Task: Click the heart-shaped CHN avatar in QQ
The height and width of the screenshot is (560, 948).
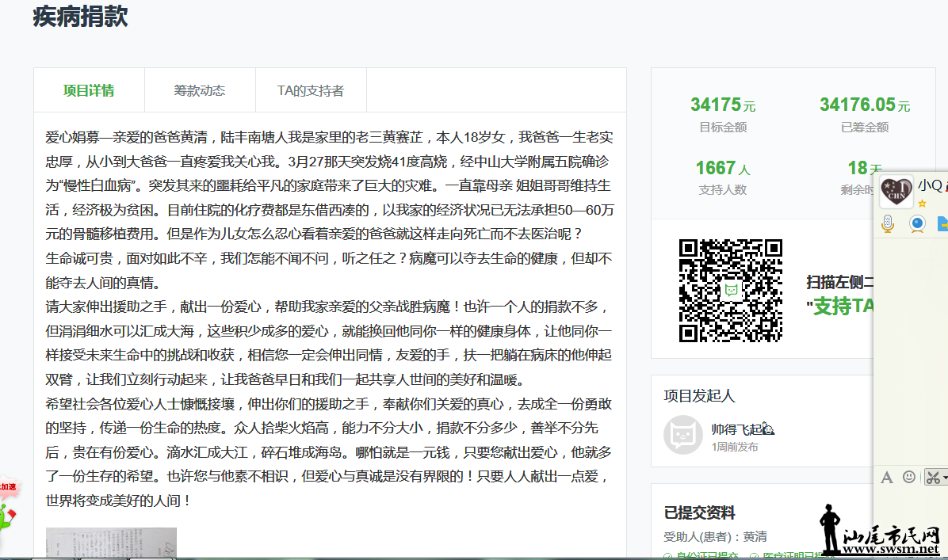Action: pyautogui.click(x=896, y=191)
